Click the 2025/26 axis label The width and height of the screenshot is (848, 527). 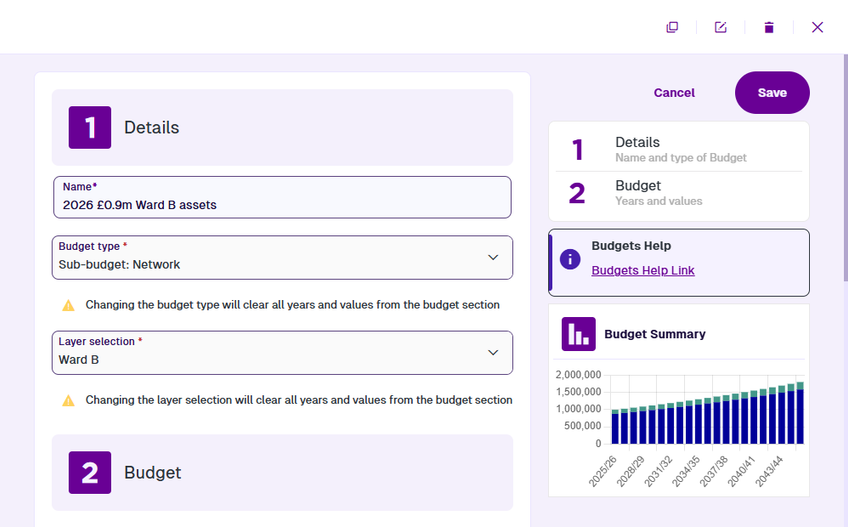point(602,471)
